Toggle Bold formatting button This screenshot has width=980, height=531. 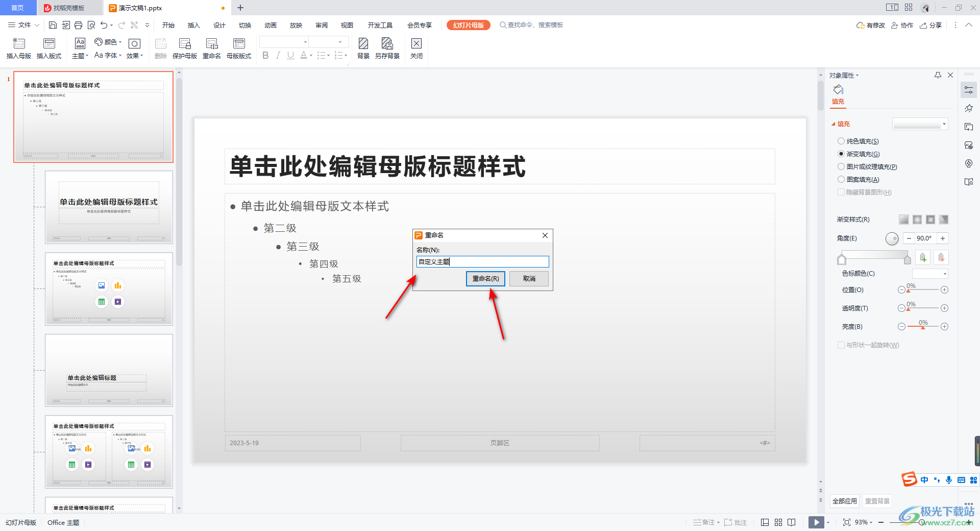coord(265,55)
